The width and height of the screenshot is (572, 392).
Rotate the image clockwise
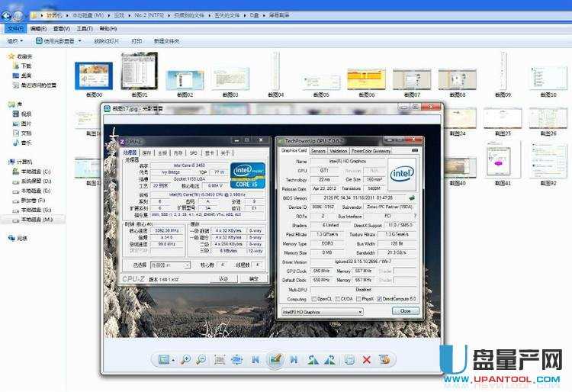click(330, 359)
